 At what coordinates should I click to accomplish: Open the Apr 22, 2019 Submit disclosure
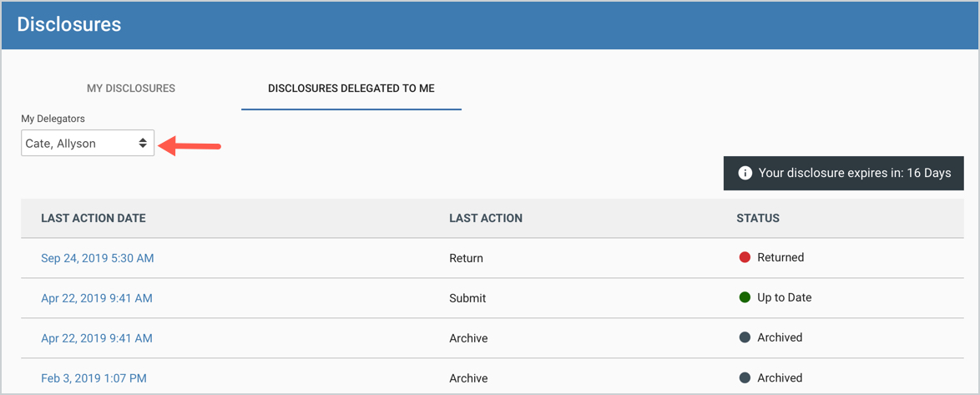pyautogui.click(x=97, y=298)
